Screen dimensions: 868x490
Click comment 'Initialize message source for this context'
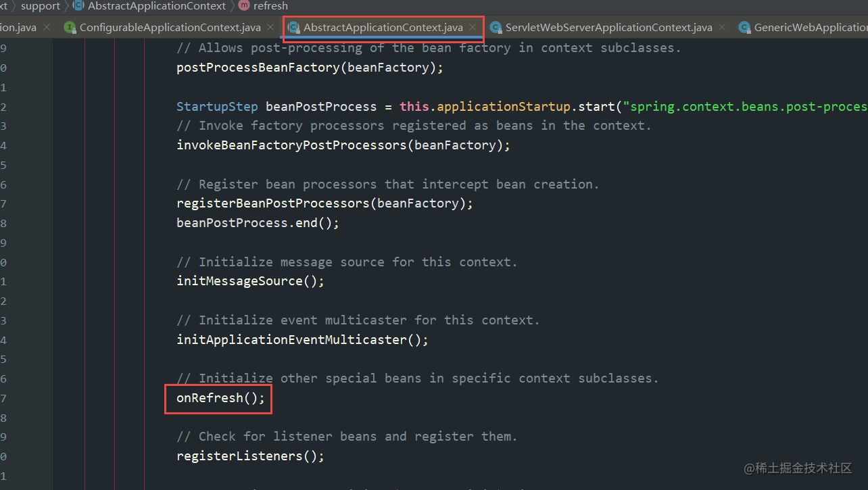347,262
